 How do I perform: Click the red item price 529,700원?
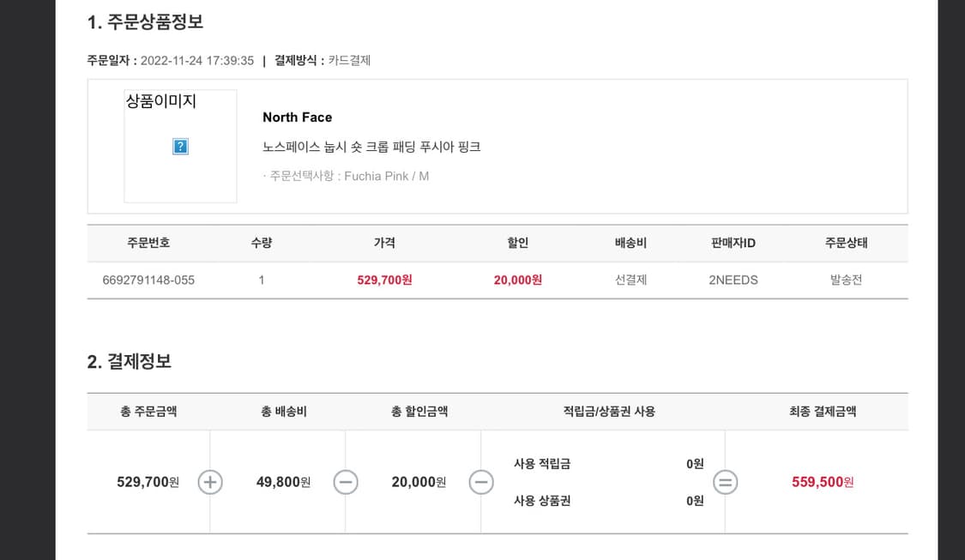point(383,279)
